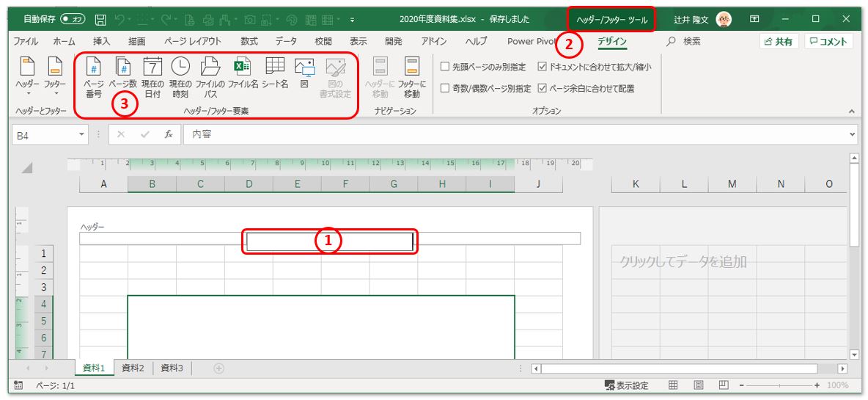This screenshot has height=400, width=868.
Task: Select row header 4
Action: tap(44, 304)
